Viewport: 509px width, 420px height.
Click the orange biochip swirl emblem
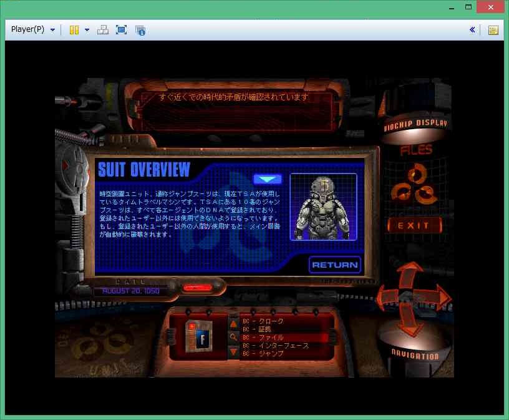415,184
